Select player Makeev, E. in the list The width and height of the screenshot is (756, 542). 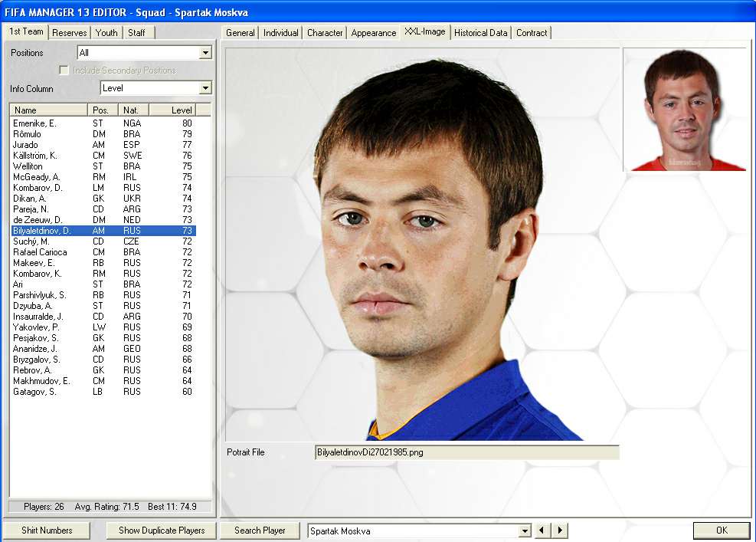[103, 263]
